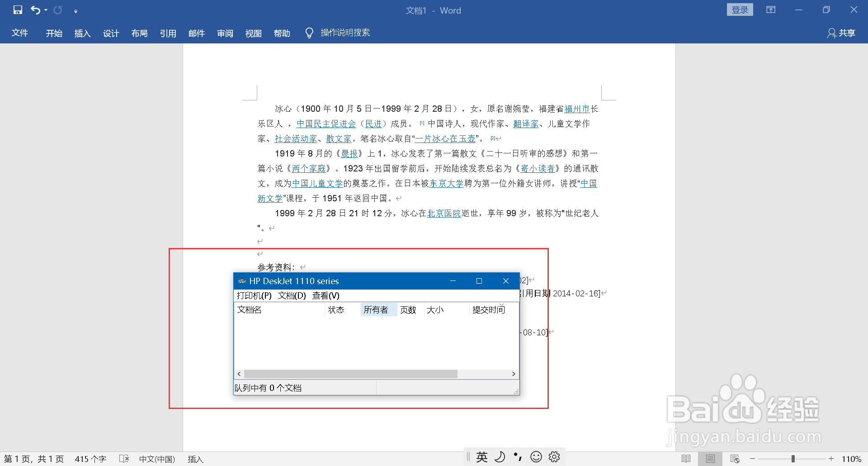
Task: Click the Undo arrow icon
Action: pyautogui.click(x=35, y=10)
